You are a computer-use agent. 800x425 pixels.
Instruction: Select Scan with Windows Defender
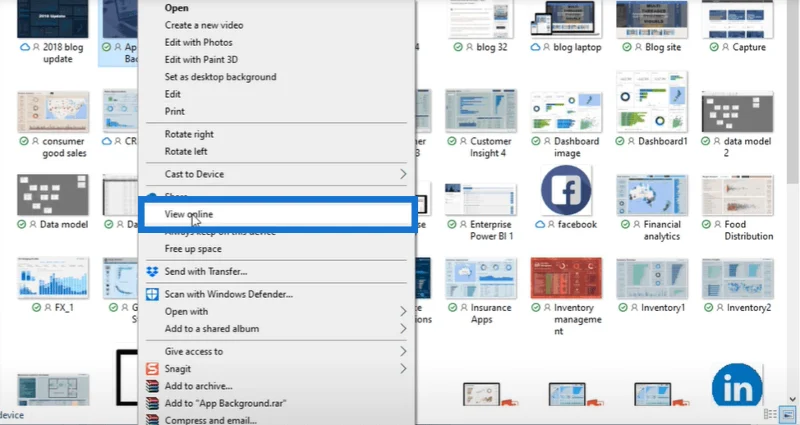[229, 294]
